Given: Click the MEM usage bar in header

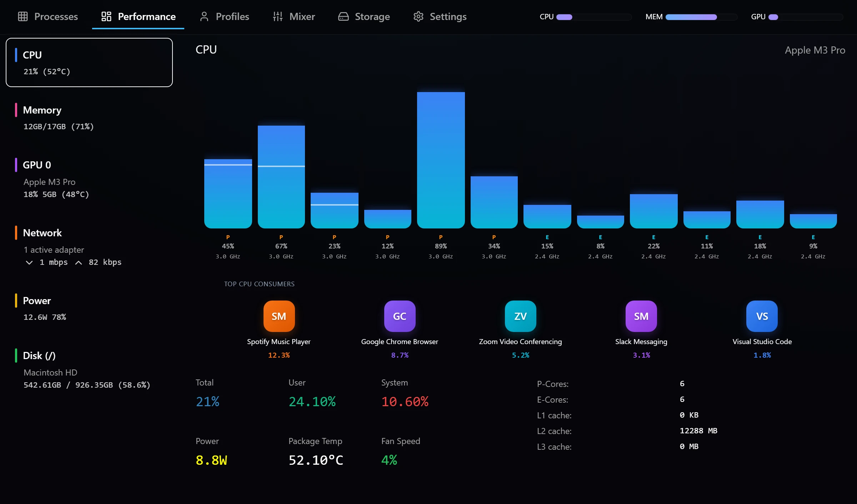Looking at the screenshot, I should (x=701, y=17).
